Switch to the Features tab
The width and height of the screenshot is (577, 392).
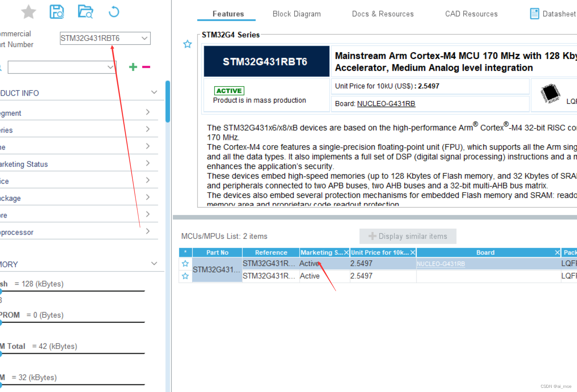pos(228,14)
